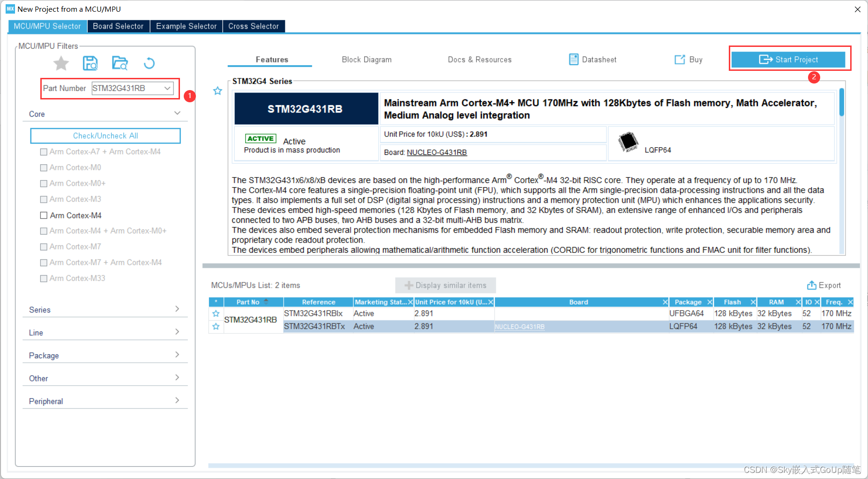868x479 pixels.
Task: Enable the Arm Cortex-M0+ checkbox
Action: (44, 183)
